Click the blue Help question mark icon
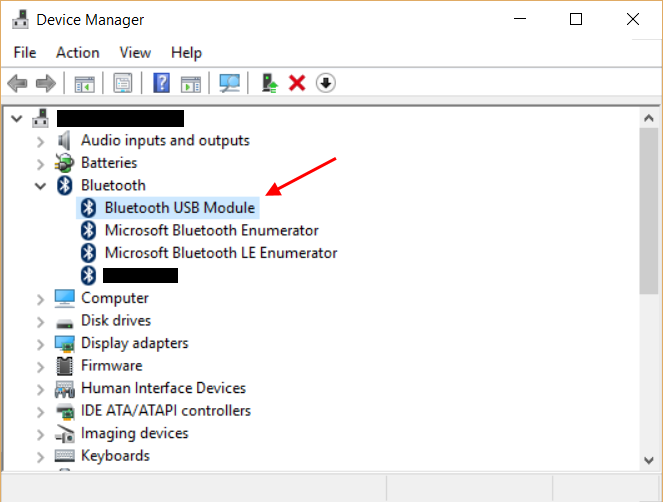Screen dimensions: 663x502 click(x=162, y=83)
